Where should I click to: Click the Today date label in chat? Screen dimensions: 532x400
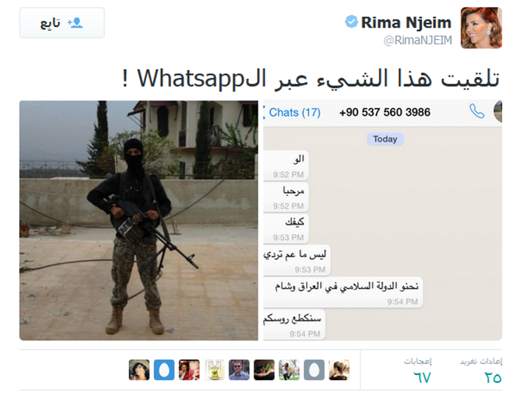[385, 139]
